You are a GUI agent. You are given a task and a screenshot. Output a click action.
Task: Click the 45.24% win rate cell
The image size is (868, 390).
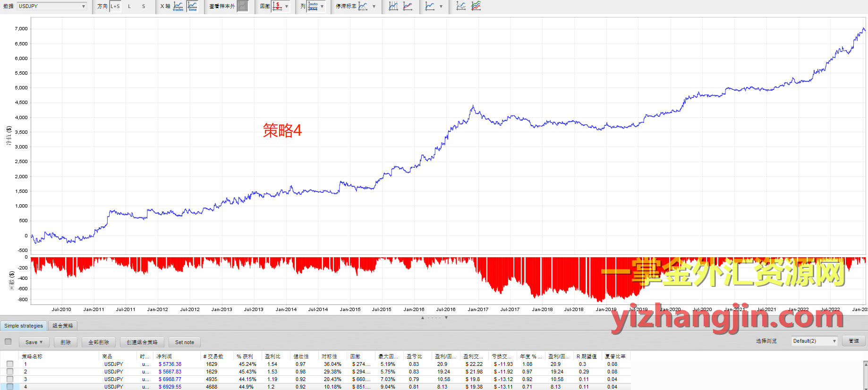click(247, 364)
